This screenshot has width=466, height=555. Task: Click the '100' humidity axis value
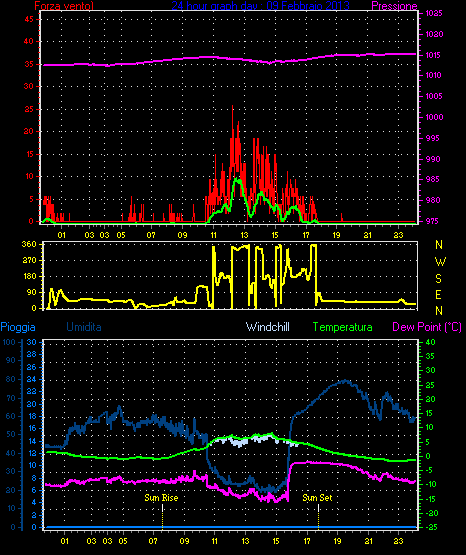click(9, 342)
